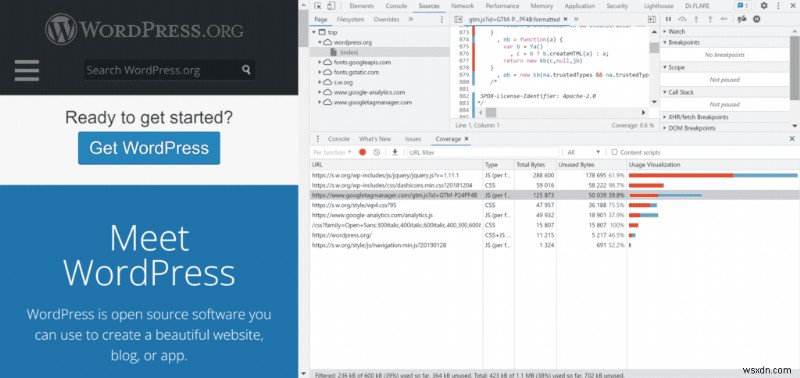Screen dimensions: 800x378
Task: Show more navigator tabs after Overrides
Action: (x=411, y=19)
